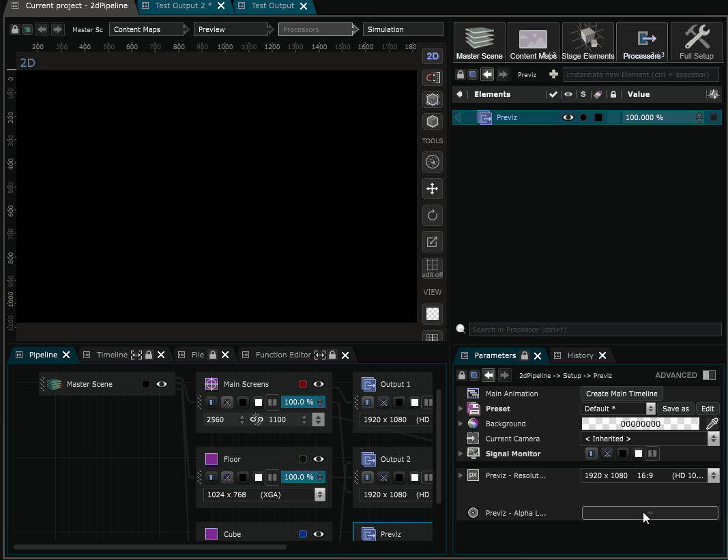Switch to the Function Editor tab

[283, 355]
